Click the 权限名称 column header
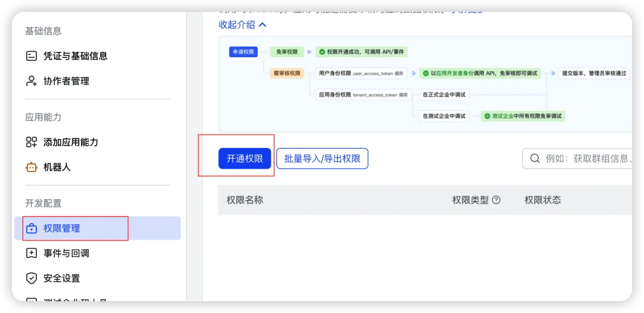Viewport: 644px width, 313px height. pyautogui.click(x=245, y=200)
